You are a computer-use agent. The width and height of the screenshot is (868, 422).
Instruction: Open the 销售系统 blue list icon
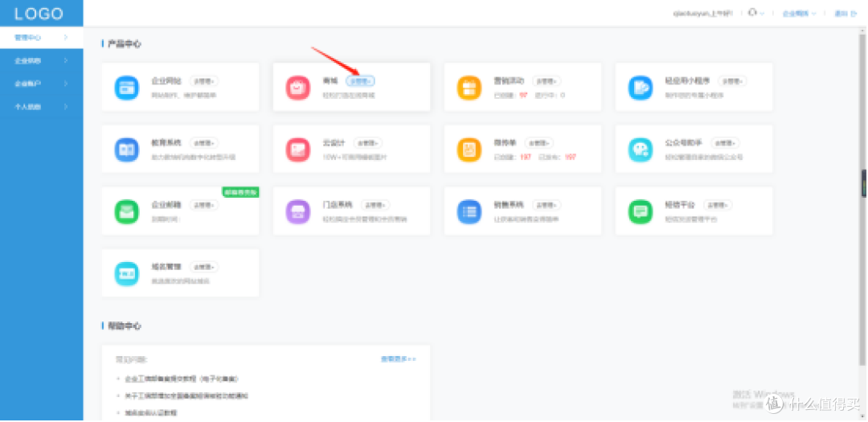469,211
